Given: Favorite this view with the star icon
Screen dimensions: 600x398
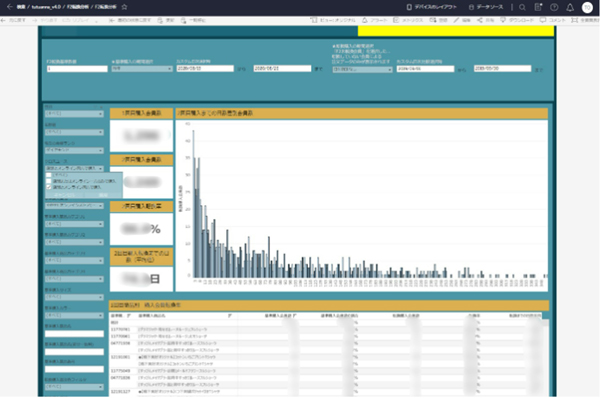Looking at the screenshot, I should coord(124,7).
